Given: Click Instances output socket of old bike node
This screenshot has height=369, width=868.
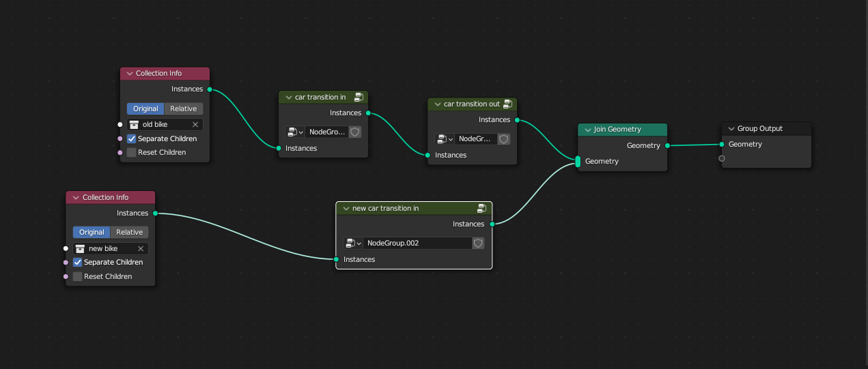Looking at the screenshot, I should coord(209,89).
